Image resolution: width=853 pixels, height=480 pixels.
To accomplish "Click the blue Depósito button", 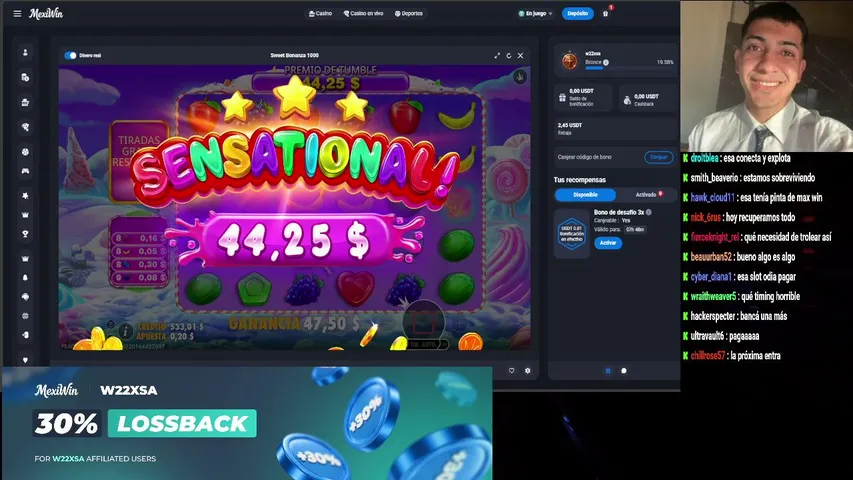I will click(578, 14).
